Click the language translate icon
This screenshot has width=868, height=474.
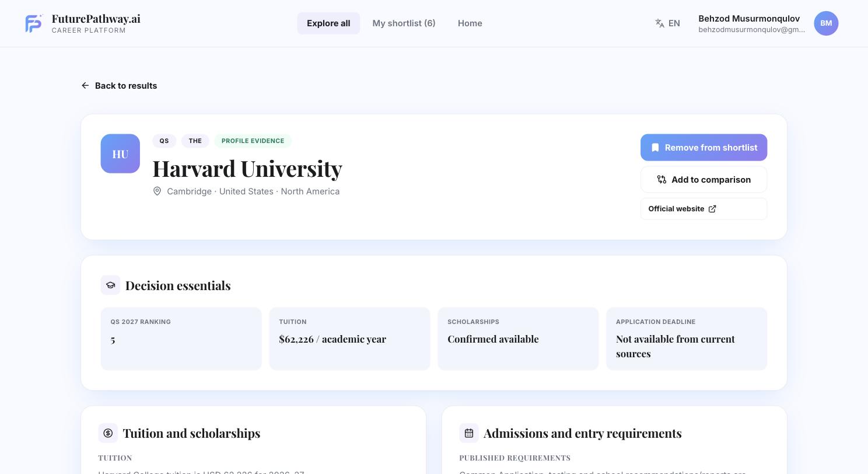pyautogui.click(x=660, y=23)
